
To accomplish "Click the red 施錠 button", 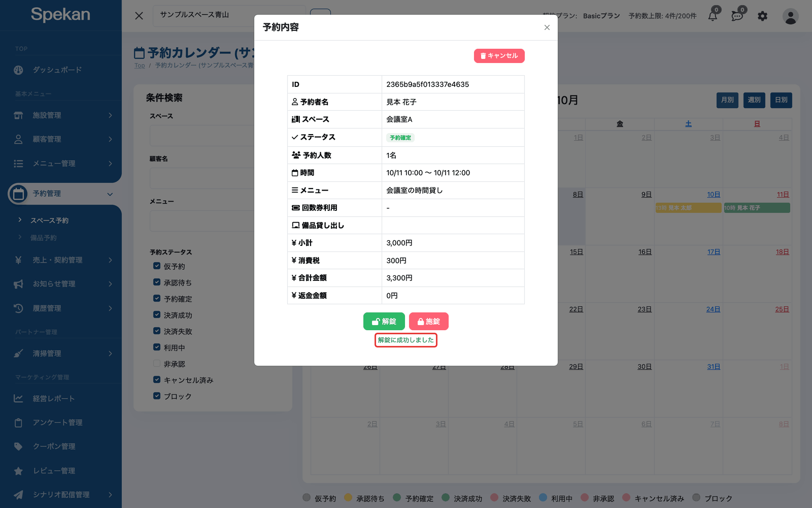I will point(429,322).
